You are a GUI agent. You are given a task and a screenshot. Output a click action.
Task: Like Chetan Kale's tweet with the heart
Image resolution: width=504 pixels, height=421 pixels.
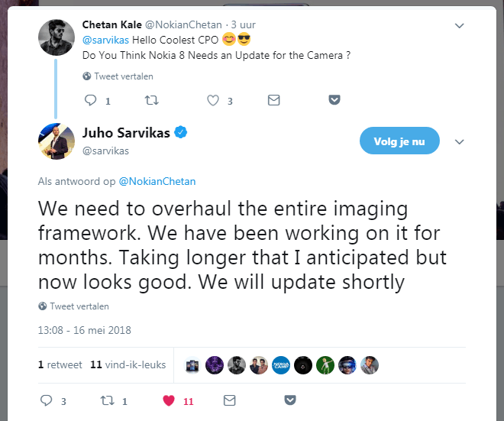coord(214,100)
